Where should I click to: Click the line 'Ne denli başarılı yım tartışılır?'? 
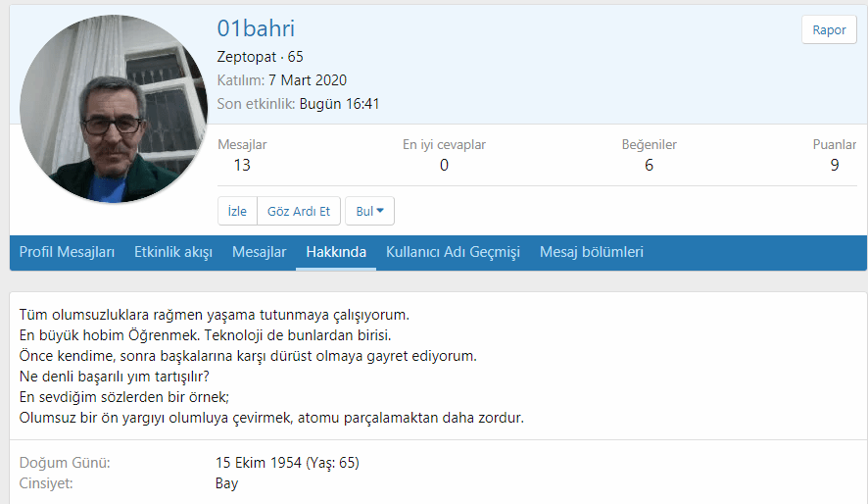coord(115,377)
